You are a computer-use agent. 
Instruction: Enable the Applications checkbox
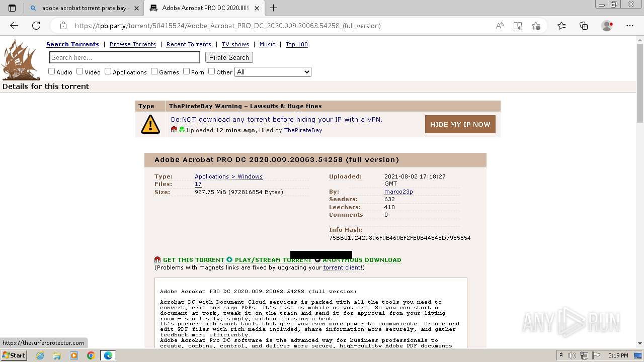[x=108, y=71]
